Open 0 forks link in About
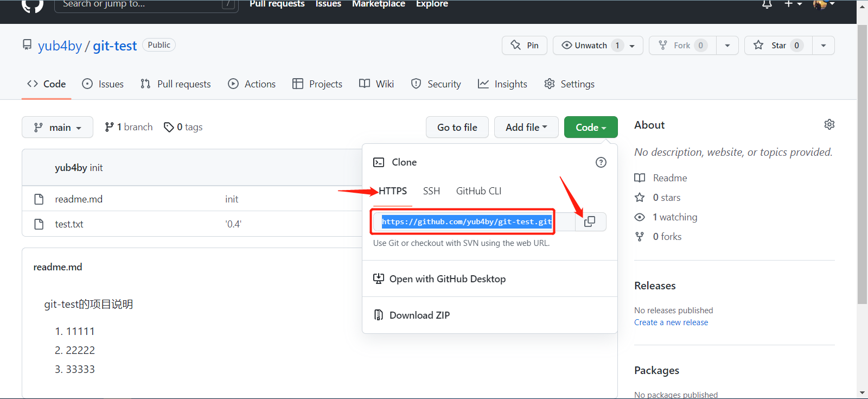Screen dimensions: 868x399 click(x=667, y=237)
